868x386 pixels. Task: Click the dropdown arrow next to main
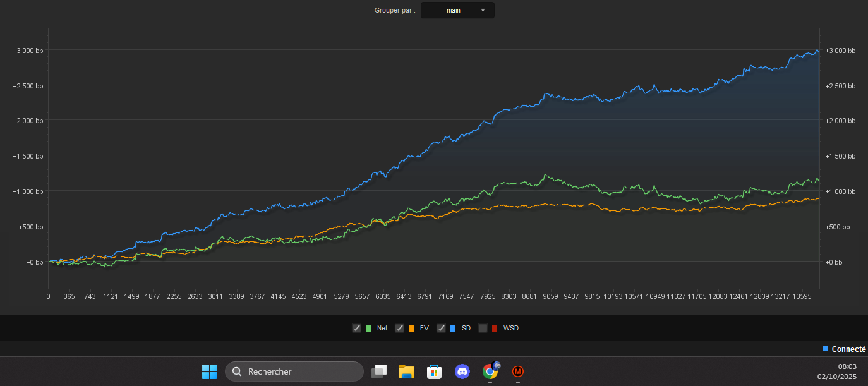point(483,10)
